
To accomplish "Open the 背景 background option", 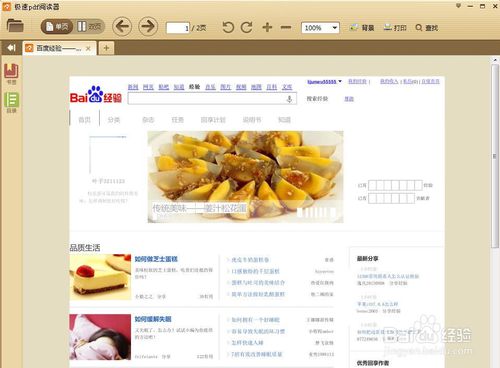I will click(362, 28).
